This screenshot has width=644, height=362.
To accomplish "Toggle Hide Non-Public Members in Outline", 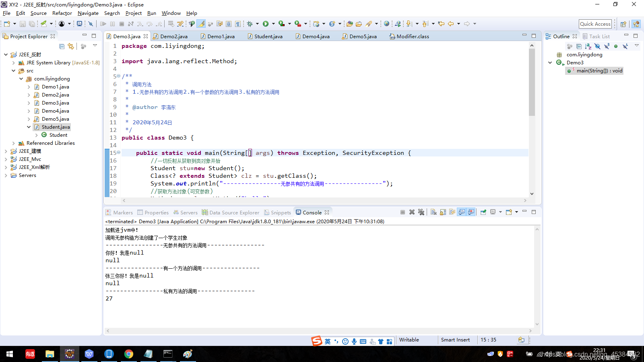I will [616, 46].
